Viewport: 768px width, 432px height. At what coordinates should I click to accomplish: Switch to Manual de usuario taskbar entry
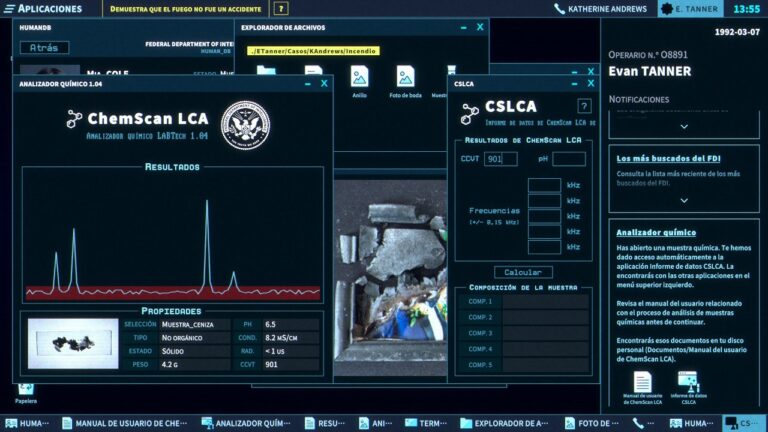point(124,423)
